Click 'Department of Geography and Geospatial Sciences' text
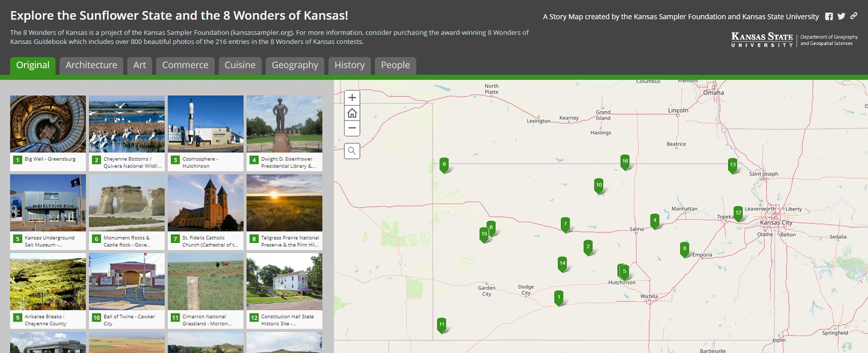868x353 pixels. [829, 40]
